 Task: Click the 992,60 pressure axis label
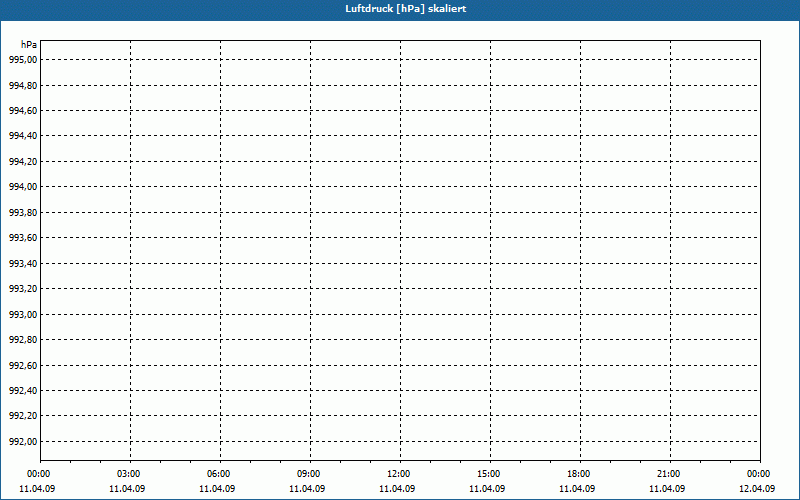click(x=23, y=366)
